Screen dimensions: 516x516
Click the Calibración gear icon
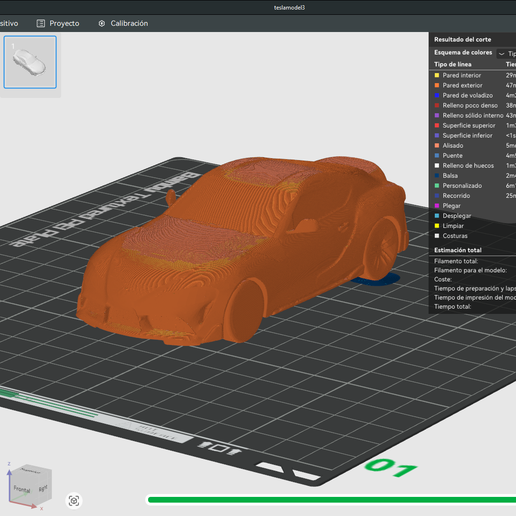click(102, 23)
